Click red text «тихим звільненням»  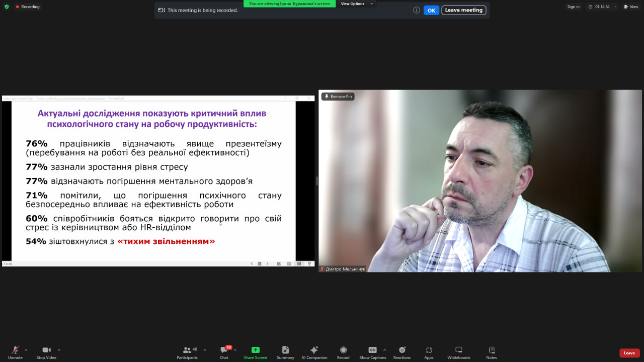(166, 241)
